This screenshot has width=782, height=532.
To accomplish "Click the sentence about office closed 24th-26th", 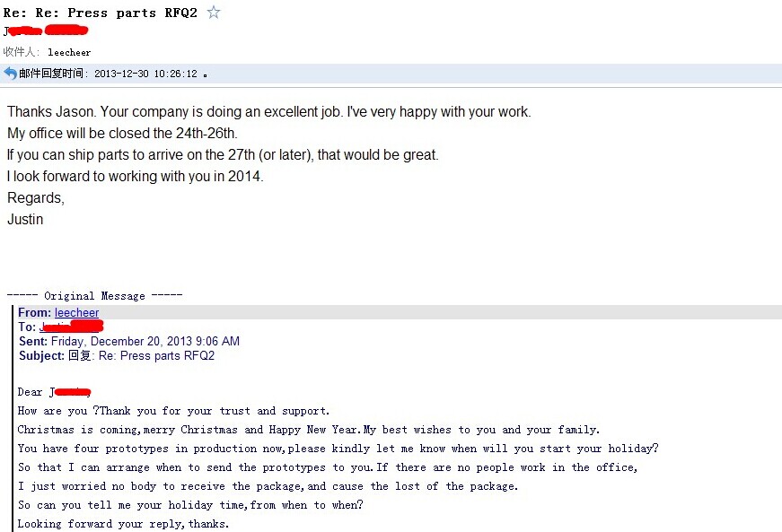I will (122, 134).
